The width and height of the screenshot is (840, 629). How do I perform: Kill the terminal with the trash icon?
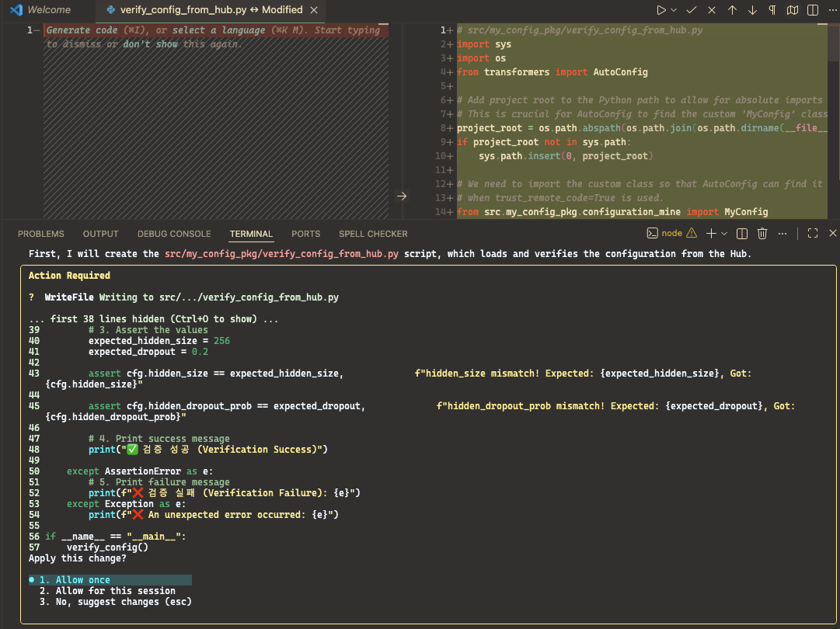click(762, 234)
